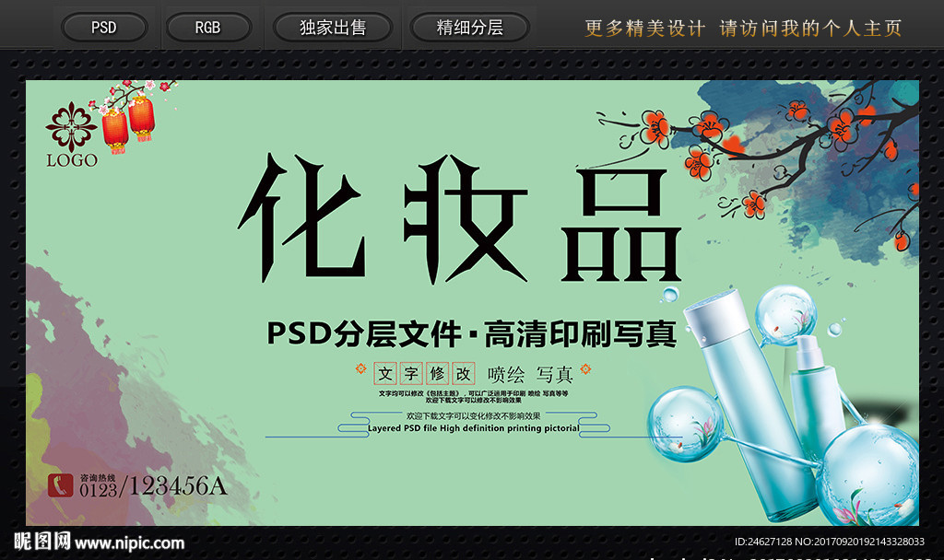Select the 独家出售 button
944x560 pixels.
(333, 28)
